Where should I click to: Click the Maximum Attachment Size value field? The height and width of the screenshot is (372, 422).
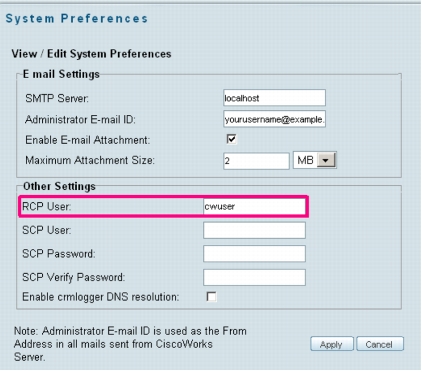(256, 161)
